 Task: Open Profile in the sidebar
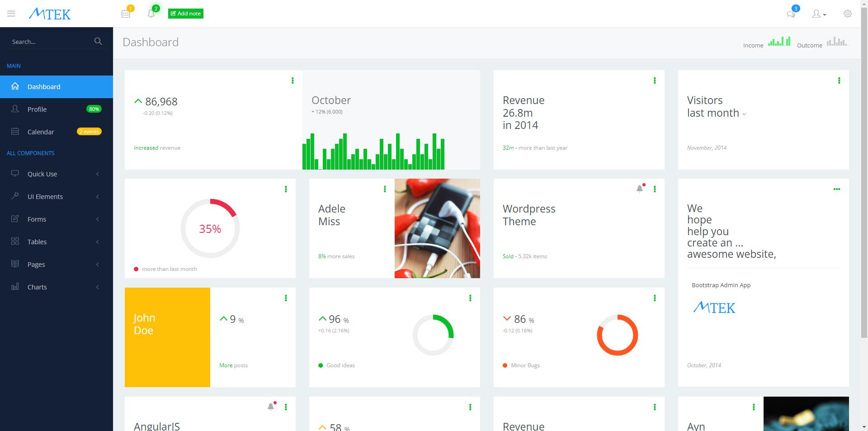[x=57, y=109]
